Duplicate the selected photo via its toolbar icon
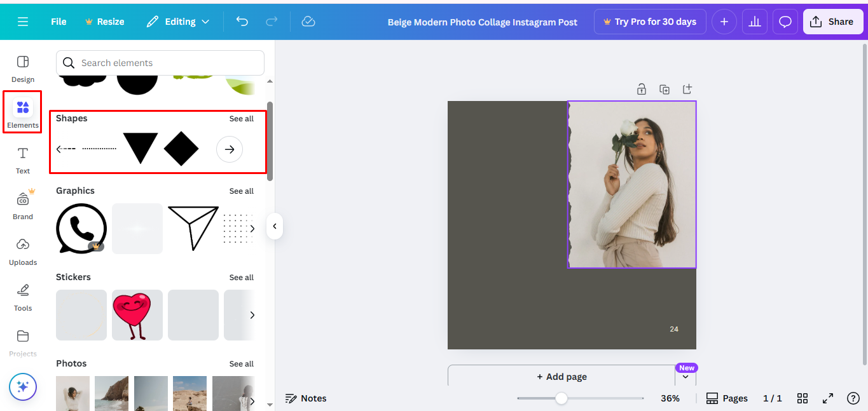Image resolution: width=868 pixels, height=411 pixels. (x=665, y=89)
